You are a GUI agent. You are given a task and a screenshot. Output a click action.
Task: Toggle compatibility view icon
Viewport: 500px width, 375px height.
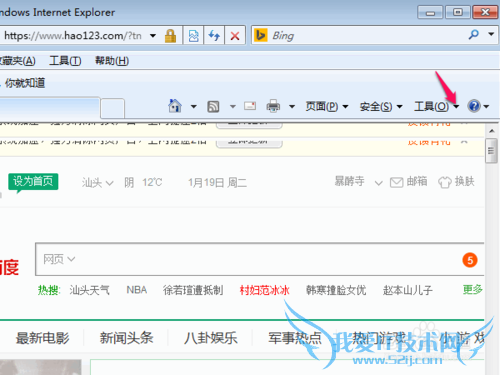tap(193, 35)
